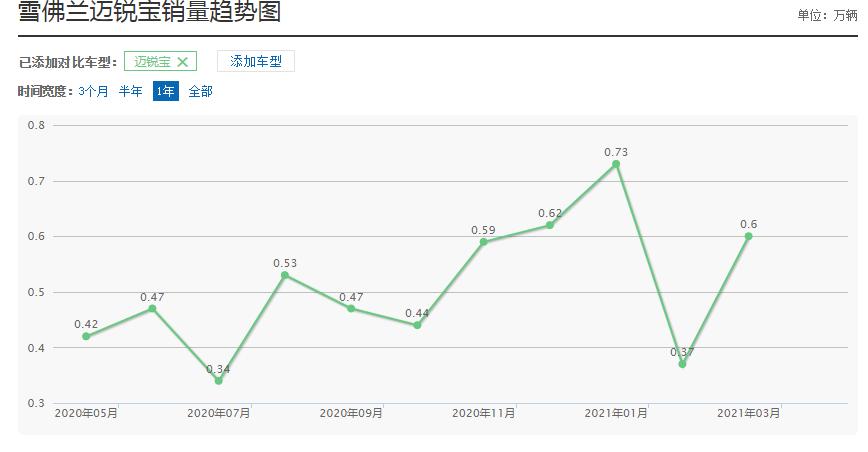Click the 2020年05月 axis label
This screenshot has width=868, height=452.
tap(86, 413)
